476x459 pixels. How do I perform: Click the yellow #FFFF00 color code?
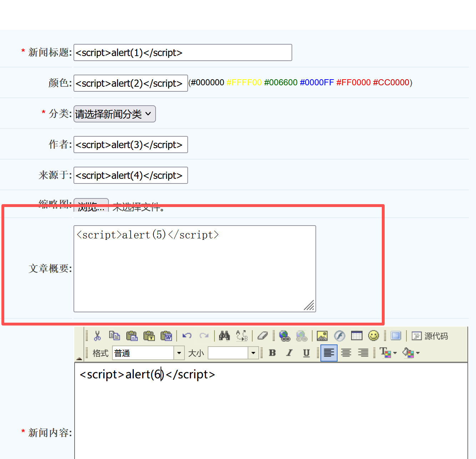[x=244, y=82]
